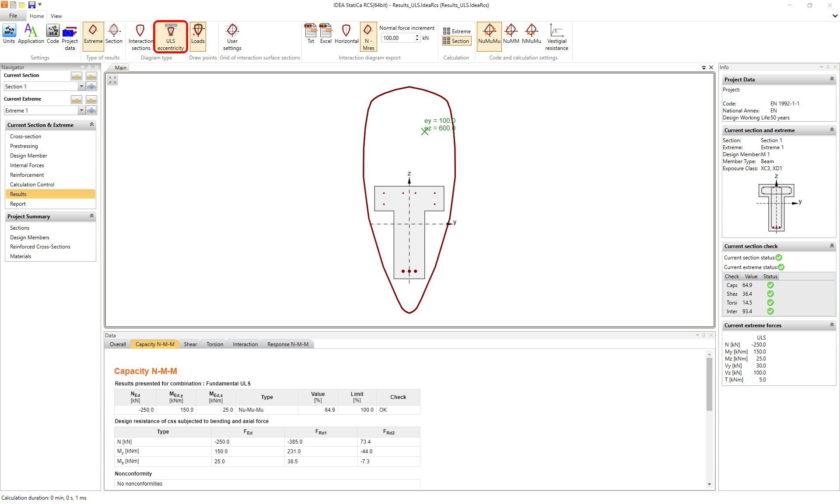
Task: Open the Report navigator item
Action: 18,204
